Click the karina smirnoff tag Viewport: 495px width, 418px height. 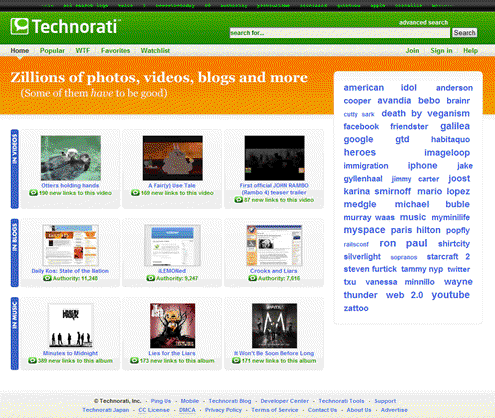click(377, 191)
